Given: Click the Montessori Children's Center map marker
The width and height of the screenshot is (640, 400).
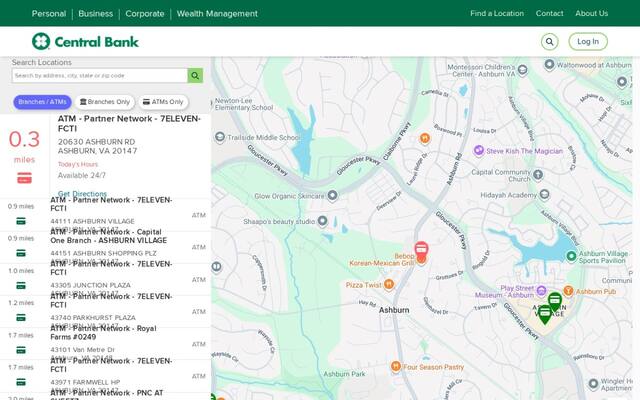Looking at the screenshot, I should 522,70.
